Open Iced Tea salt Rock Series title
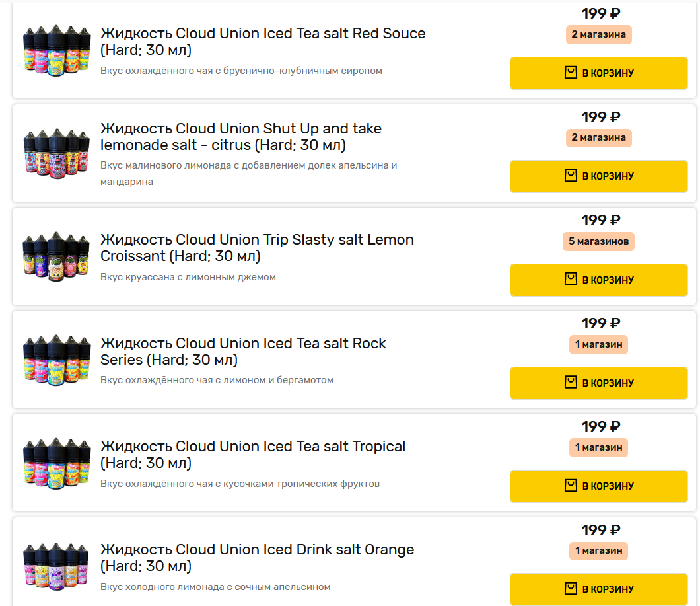700x606 pixels. pyautogui.click(x=242, y=351)
